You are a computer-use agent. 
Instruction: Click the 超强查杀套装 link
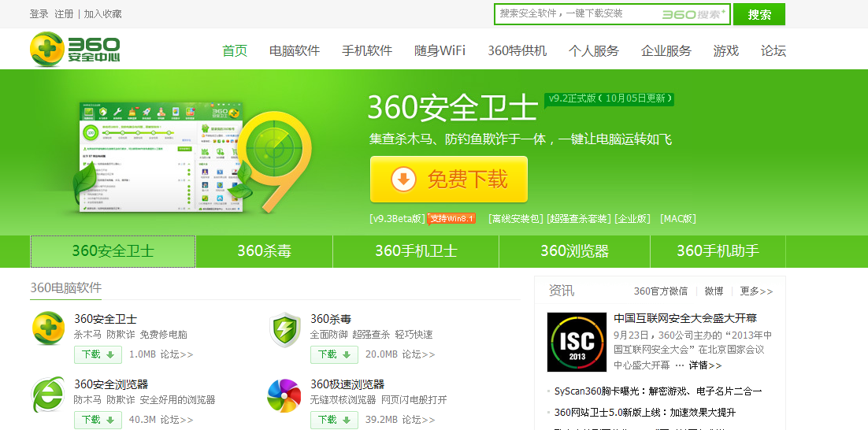pos(578,219)
